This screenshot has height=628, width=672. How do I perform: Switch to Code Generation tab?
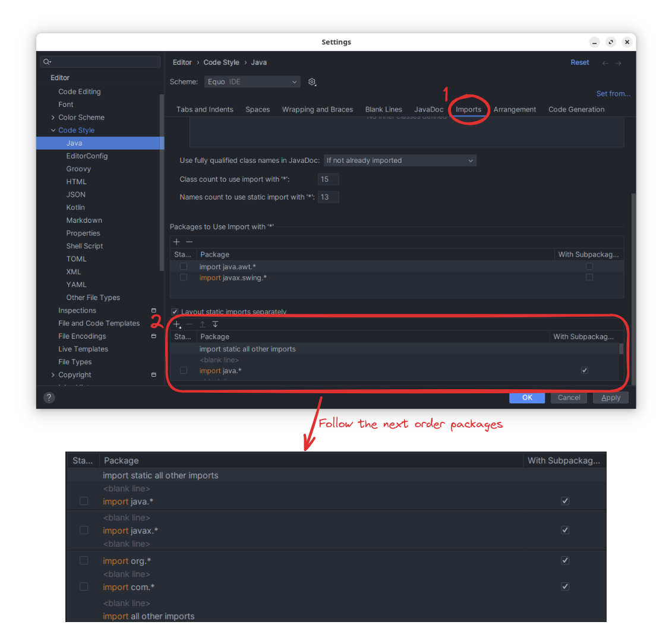576,109
